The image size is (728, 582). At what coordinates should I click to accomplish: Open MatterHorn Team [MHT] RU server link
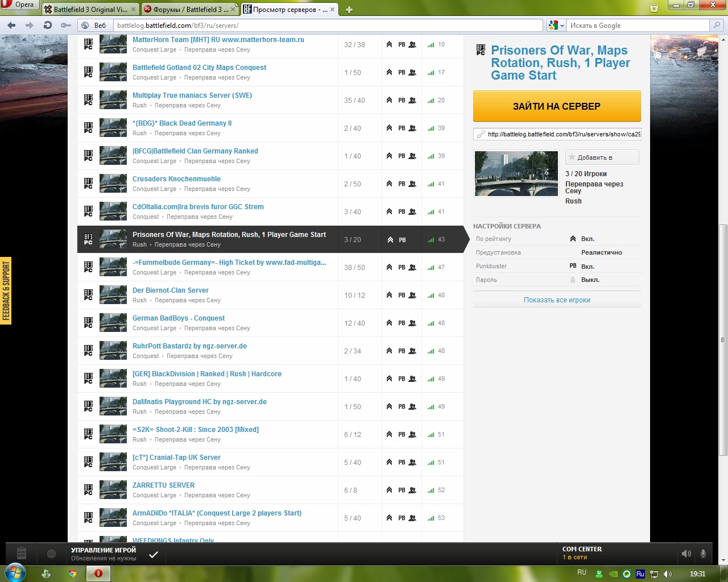click(x=218, y=40)
